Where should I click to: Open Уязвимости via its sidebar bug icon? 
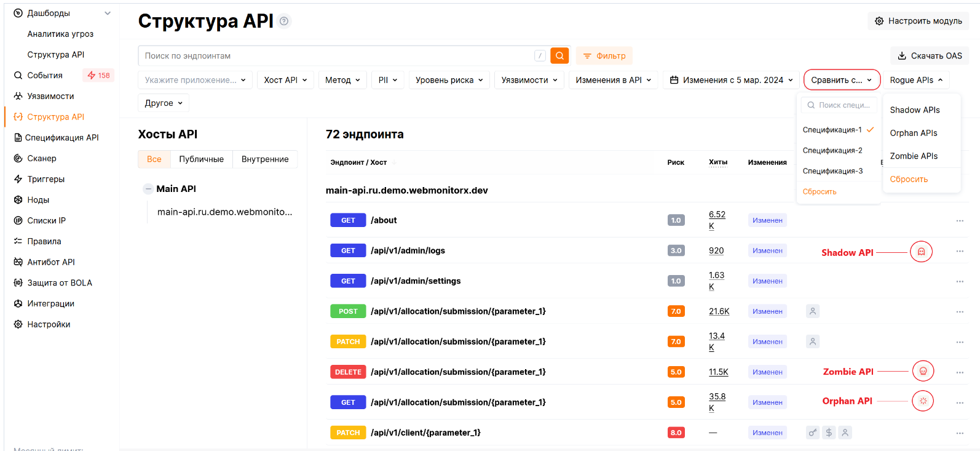[18, 96]
